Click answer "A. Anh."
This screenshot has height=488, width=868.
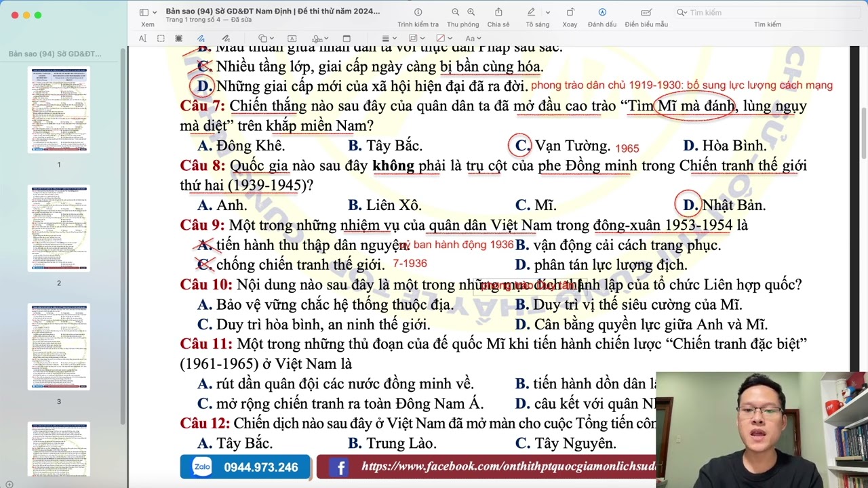222,205
